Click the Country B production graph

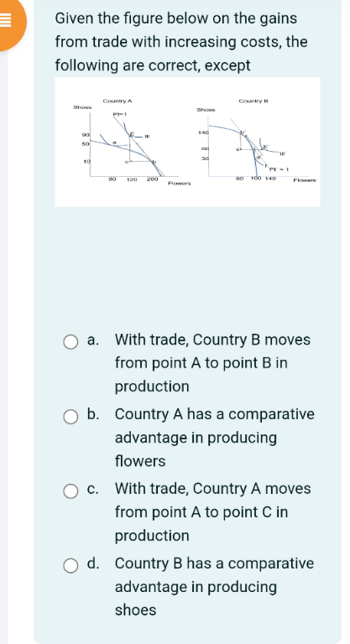coord(259,142)
